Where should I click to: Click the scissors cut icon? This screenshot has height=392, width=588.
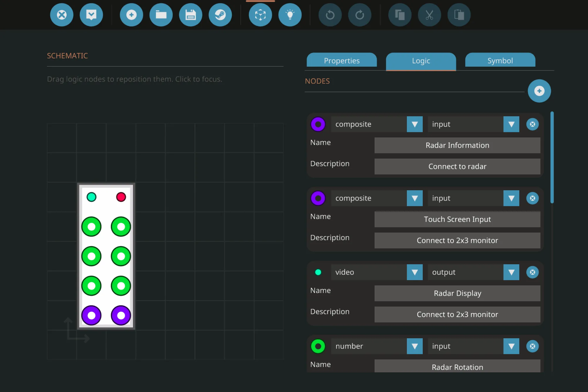[x=429, y=15]
